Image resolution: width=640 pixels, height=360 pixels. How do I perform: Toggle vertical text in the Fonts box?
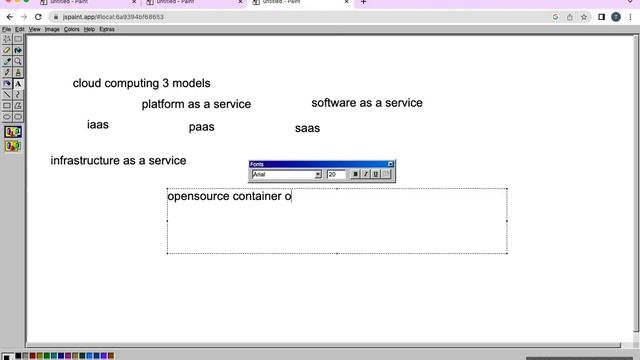click(x=386, y=174)
